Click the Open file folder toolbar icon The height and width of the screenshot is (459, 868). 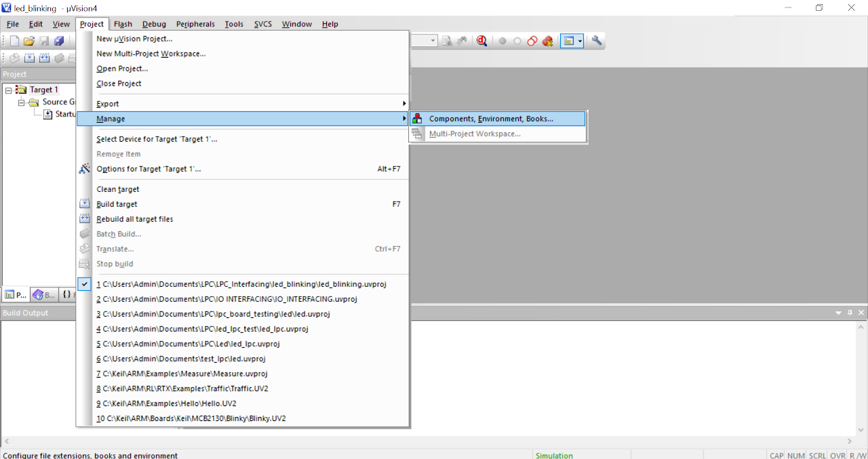[29, 41]
